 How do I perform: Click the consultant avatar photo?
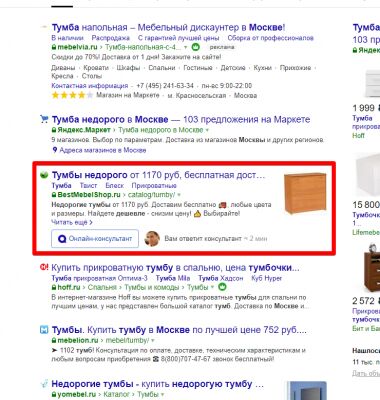click(x=152, y=238)
